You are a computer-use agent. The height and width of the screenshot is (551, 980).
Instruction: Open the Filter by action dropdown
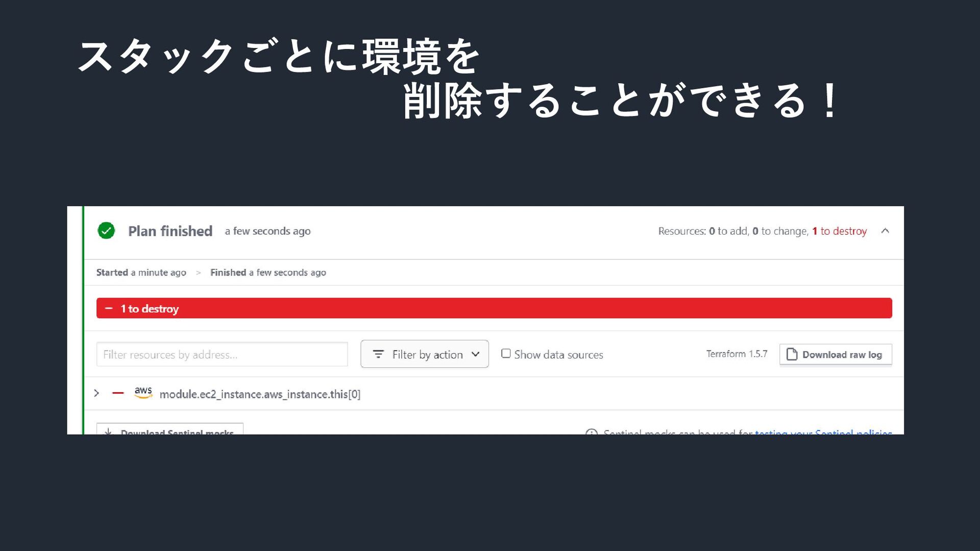pos(424,354)
